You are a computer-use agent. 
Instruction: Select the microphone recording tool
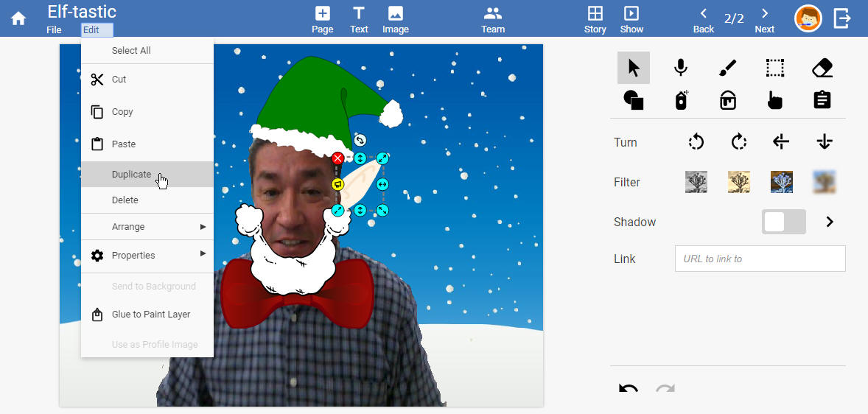click(680, 68)
